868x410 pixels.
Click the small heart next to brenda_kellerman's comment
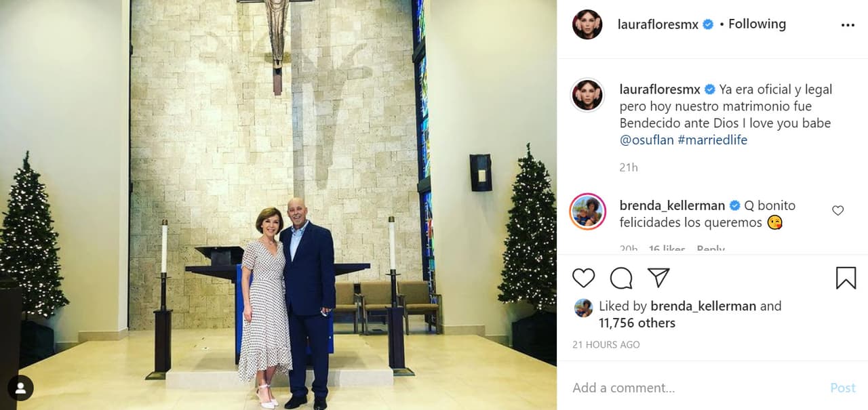tap(838, 211)
